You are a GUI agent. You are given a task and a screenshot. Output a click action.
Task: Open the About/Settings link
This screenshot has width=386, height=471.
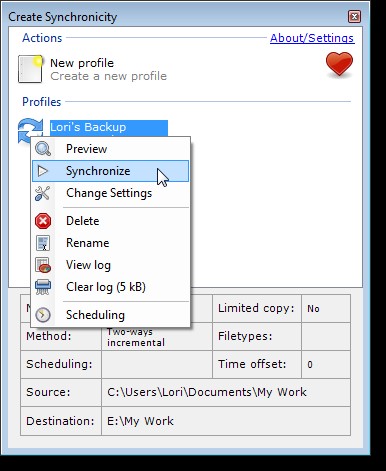(312, 38)
